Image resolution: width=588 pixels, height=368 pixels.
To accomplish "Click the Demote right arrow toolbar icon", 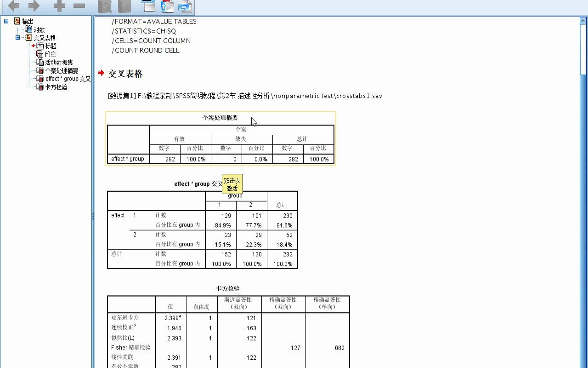I will click(x=34, y=6).
